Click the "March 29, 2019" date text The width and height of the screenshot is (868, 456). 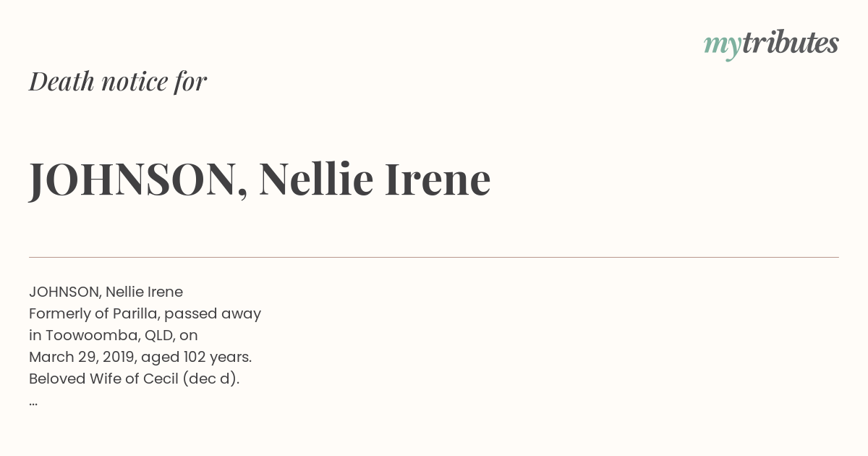pyautogui.click(x=82, y=358)
